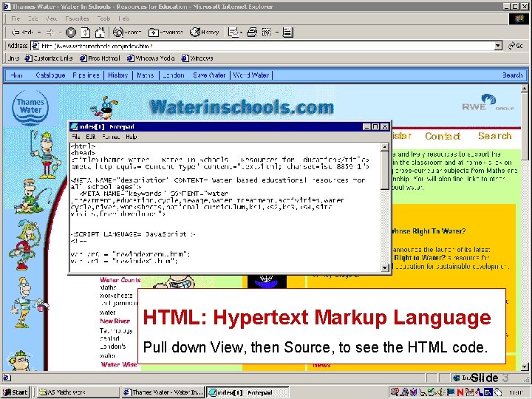The image size is (532, 399).
Task: Click the RWE Group logo
Action: click(x=488, y=103)
